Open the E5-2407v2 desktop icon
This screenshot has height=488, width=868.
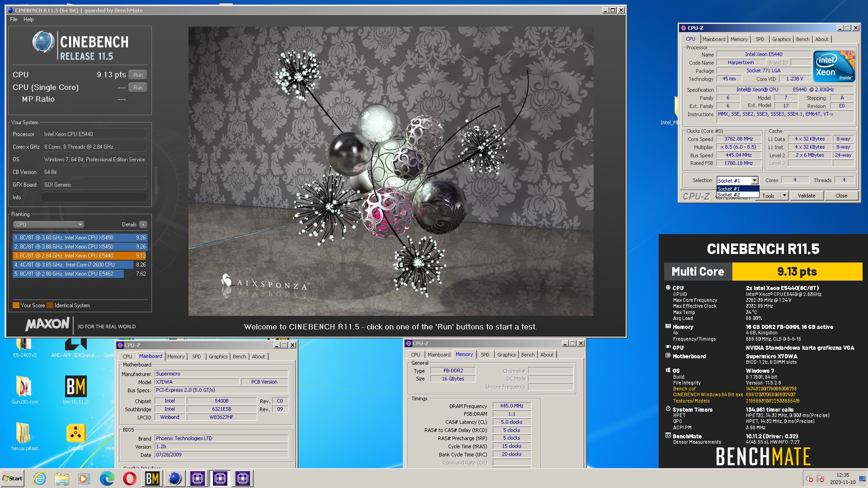[24, 347]
